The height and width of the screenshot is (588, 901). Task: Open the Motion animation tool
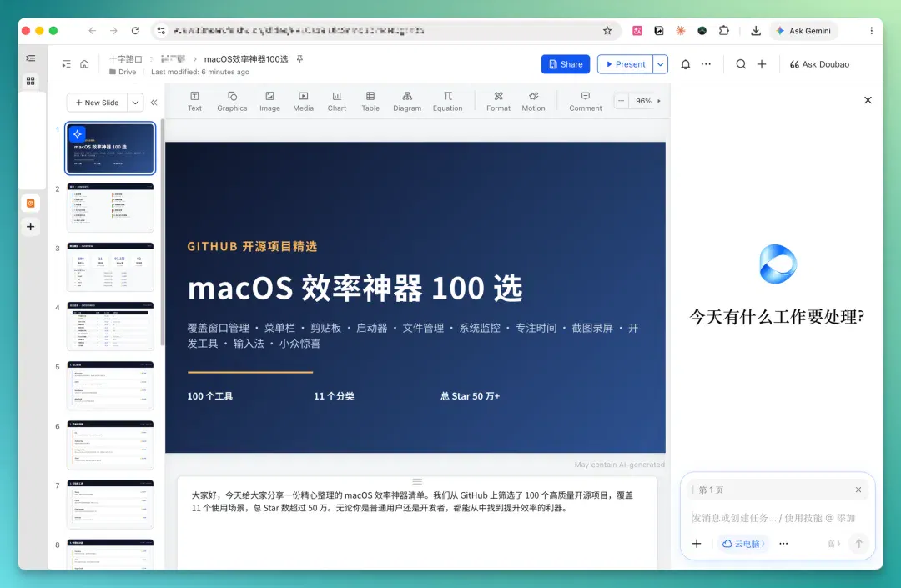coord(533,101)
